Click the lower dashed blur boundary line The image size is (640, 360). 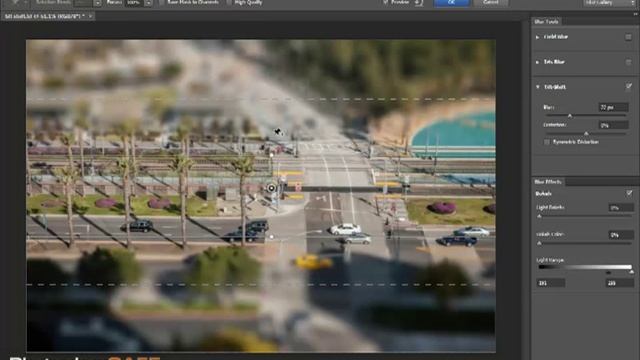tap(261, 284)
